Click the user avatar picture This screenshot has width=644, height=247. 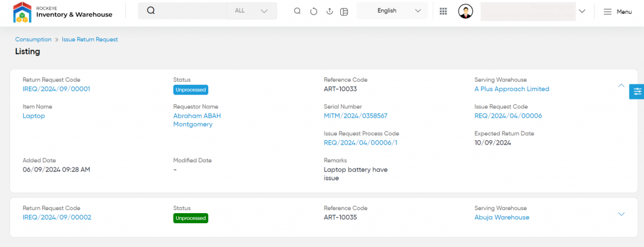pos(465,11)
